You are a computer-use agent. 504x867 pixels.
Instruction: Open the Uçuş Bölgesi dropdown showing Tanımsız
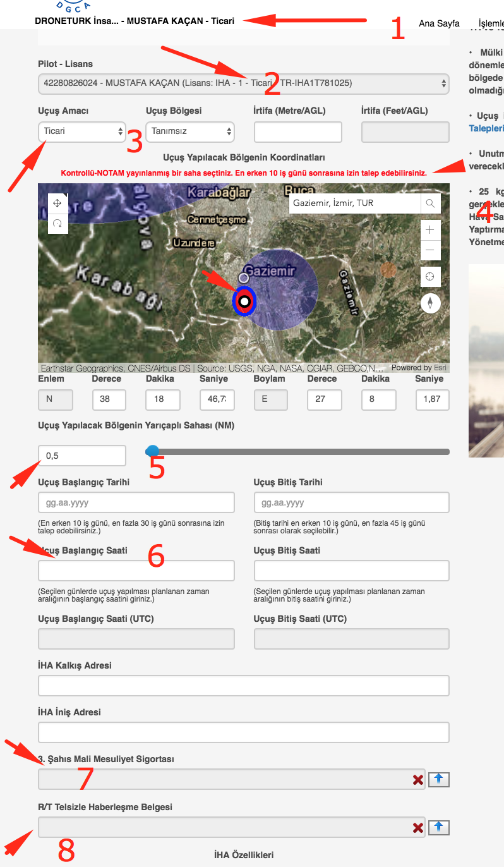pos(190,132)
